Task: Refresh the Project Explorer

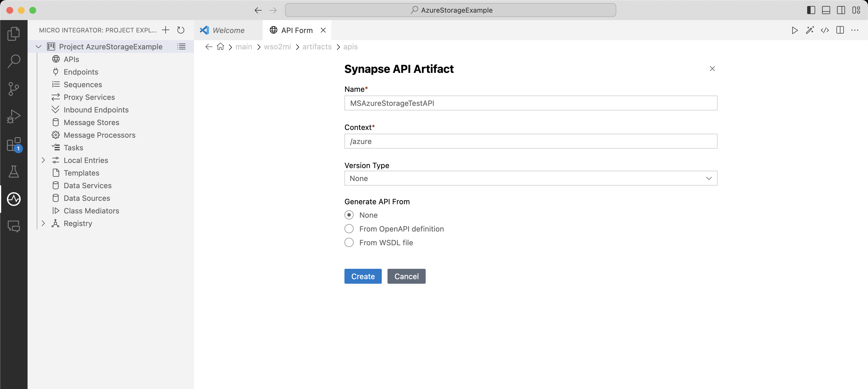Action: pyautogui.click(x=181, y=30)
